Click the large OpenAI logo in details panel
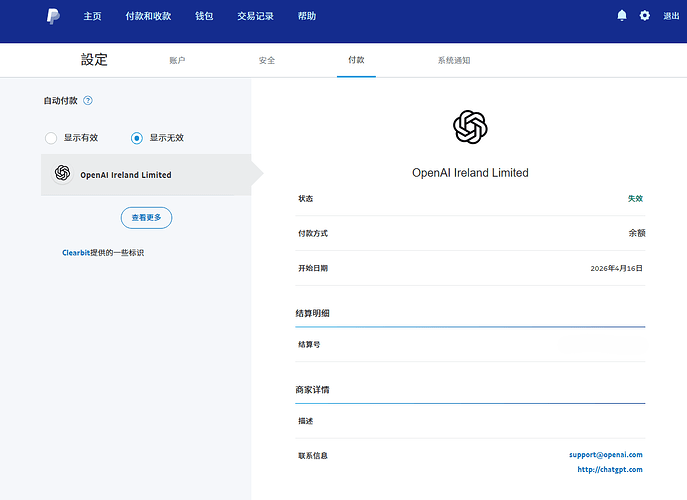687x500 pixels. click(x=470, y=127)
